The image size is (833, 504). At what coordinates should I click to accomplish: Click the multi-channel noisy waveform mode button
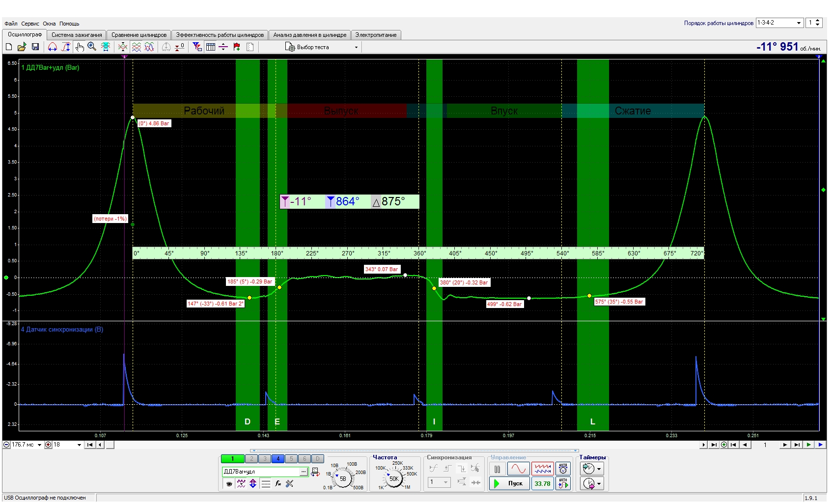click(542, 469)
